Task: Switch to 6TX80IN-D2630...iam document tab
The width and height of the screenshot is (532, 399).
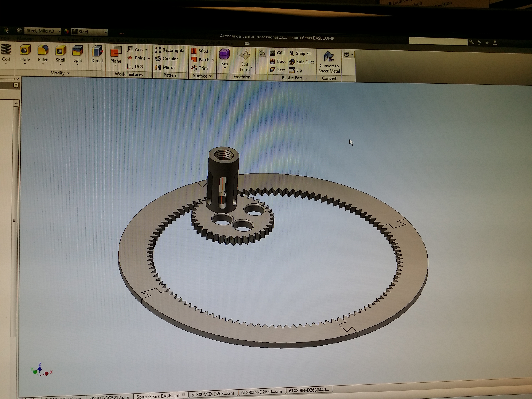Action: (262, 392)
